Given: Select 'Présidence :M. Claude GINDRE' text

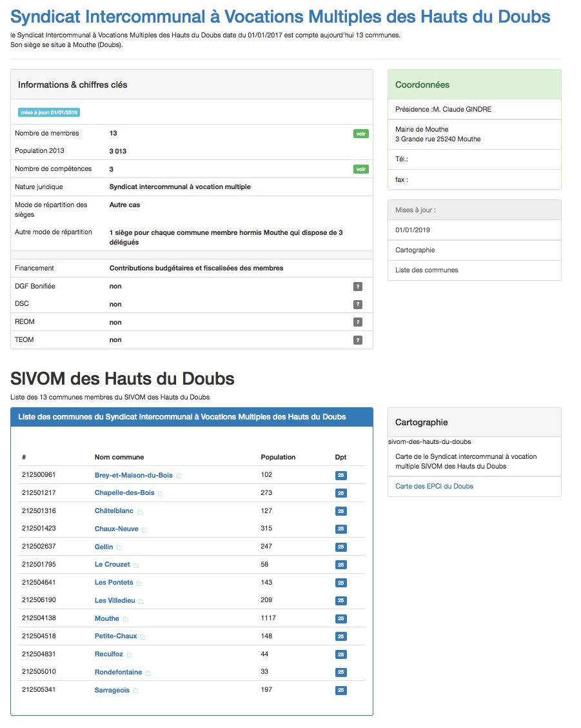Looking at the screenshot, I should pyautogui.click(x=443, y=110).
